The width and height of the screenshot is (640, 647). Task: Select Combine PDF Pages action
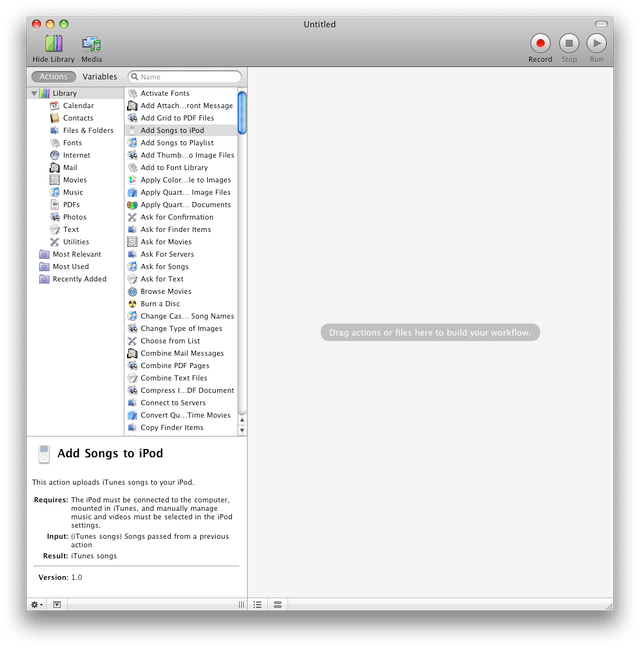tap(181, 366)
